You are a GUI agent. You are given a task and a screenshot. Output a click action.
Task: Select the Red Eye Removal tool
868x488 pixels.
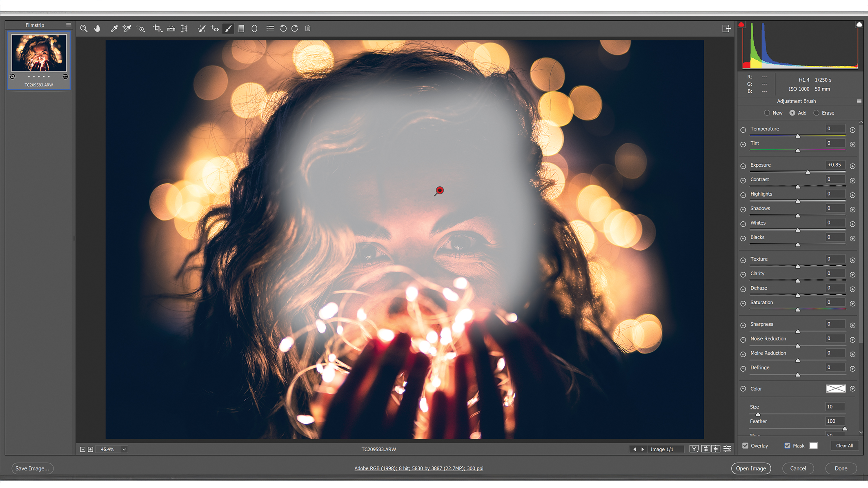[x=215, y=28]
